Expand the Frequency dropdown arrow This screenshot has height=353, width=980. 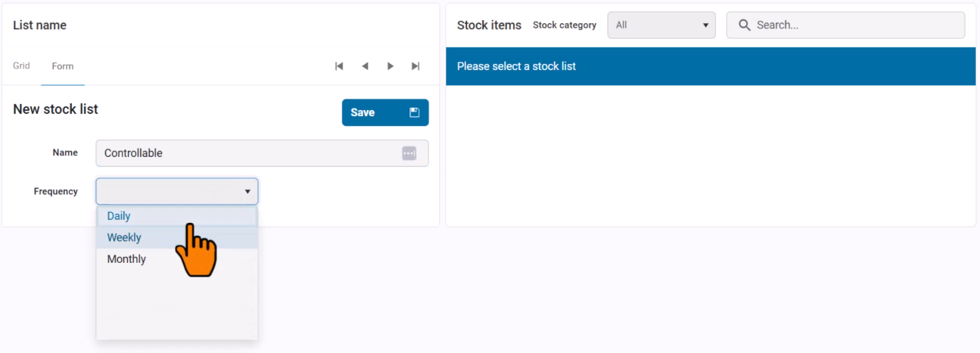click(248, 192)
